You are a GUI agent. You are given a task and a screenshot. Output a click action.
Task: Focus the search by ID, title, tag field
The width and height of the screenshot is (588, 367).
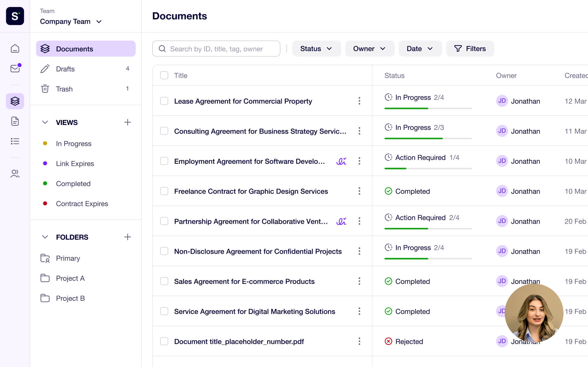216,48
